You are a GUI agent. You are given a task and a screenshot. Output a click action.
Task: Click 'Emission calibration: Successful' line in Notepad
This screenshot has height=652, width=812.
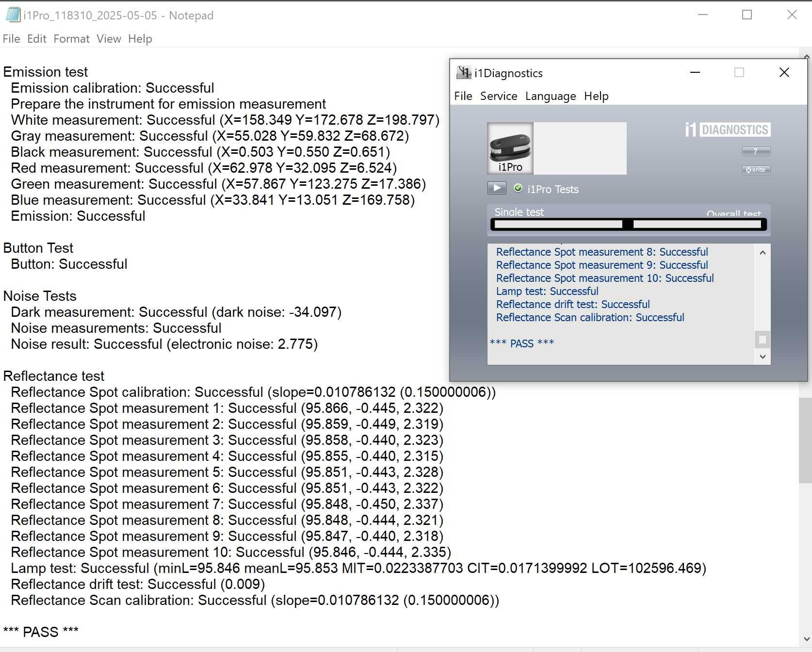tap(113, 88)
